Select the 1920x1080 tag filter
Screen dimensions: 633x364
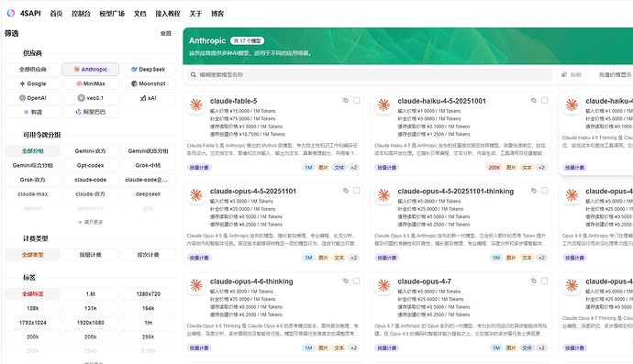(x=91, y=323)
